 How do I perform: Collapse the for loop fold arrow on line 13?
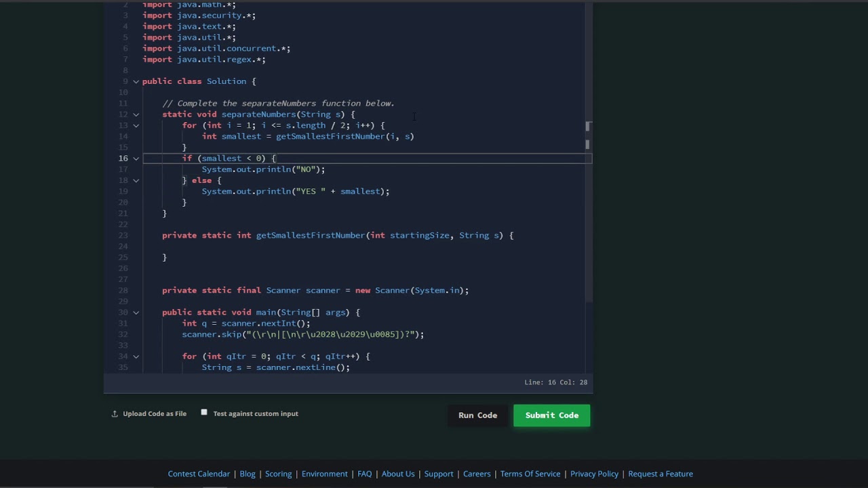(136, 125)
